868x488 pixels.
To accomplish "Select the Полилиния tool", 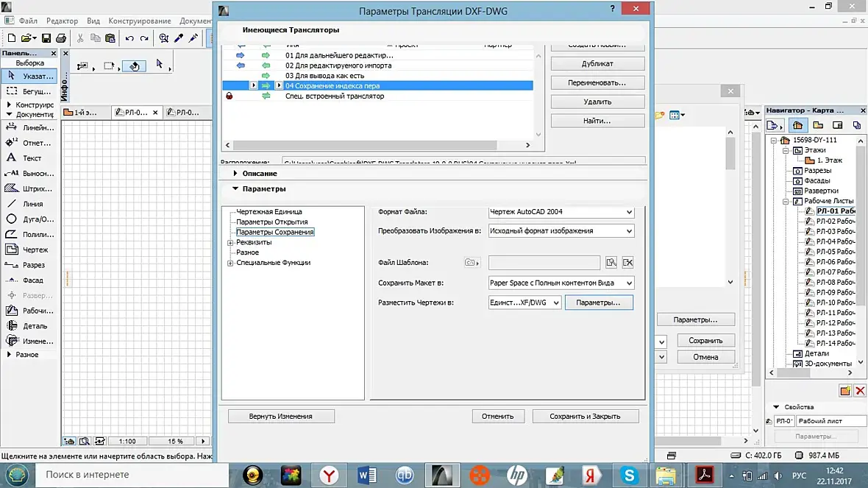I will [x=29, y=234].
